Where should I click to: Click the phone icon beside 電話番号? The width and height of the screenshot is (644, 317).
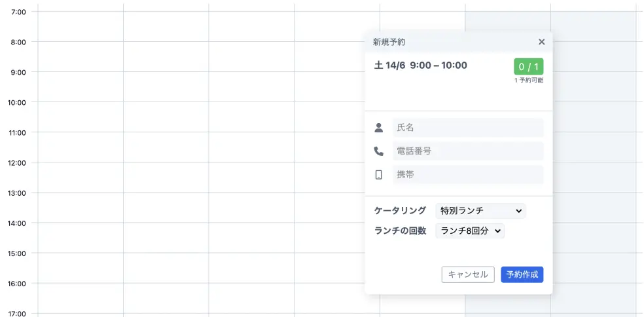(378, 151)
